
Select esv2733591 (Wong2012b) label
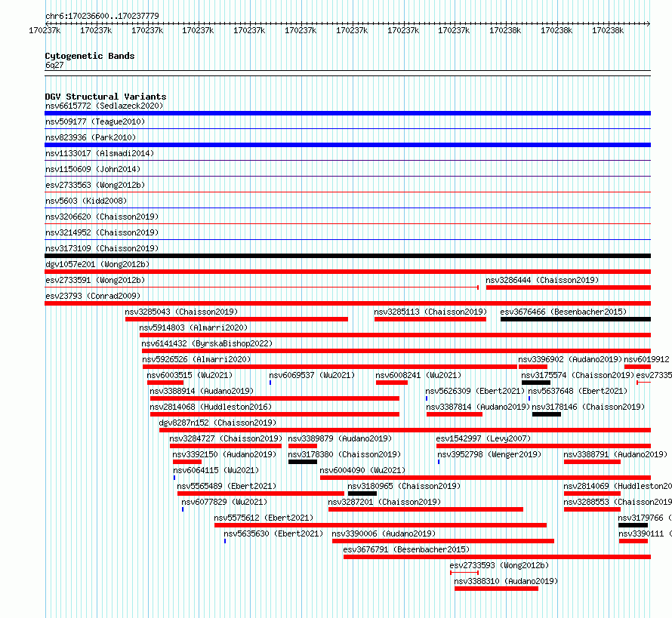click(x=95, y=280)
